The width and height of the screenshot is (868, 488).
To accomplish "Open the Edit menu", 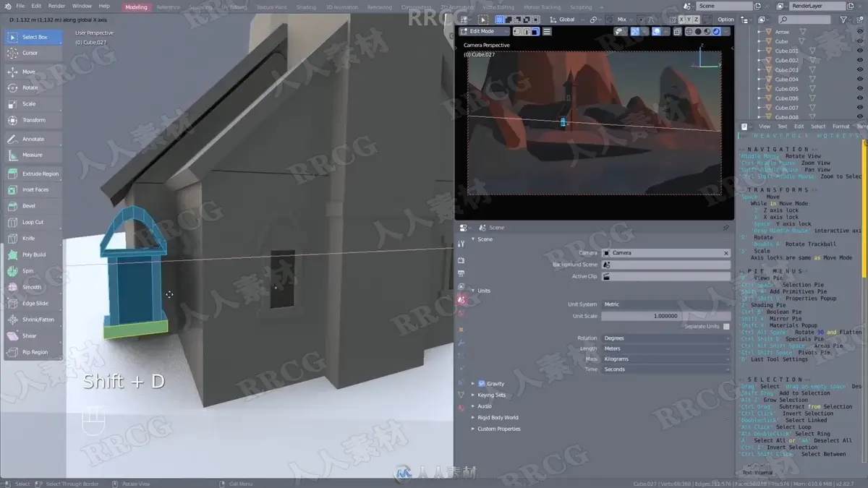I will coord(36,7).
